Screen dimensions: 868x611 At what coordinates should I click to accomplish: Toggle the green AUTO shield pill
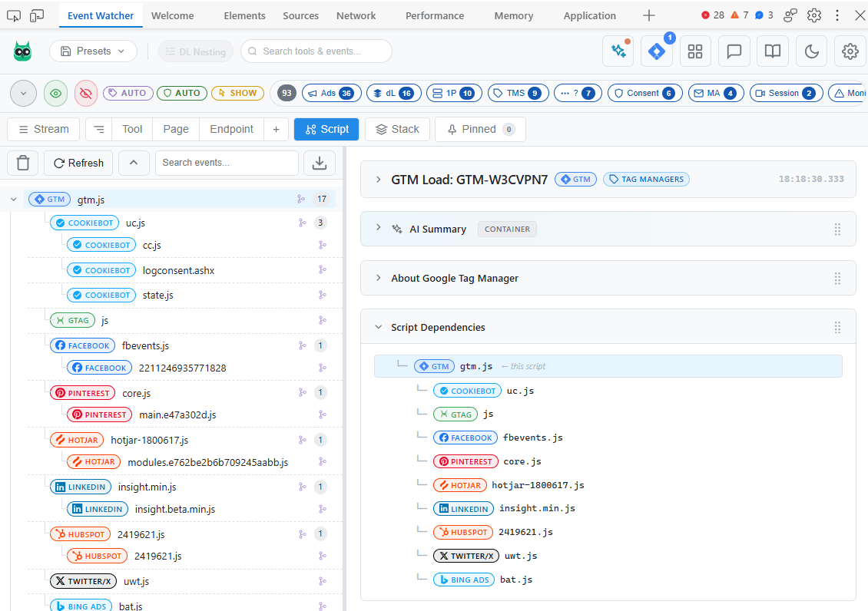tap(182, 93)
